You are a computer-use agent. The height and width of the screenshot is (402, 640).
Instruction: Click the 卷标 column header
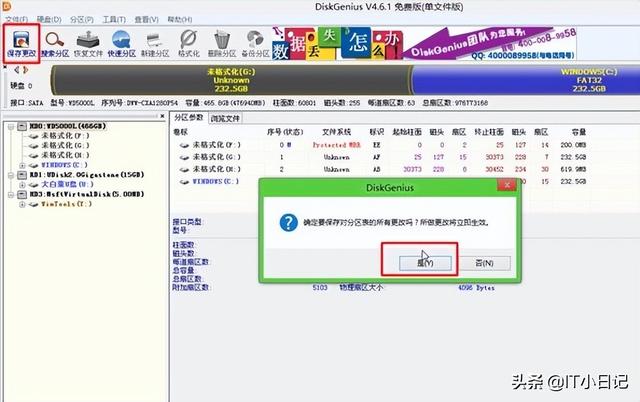180,132
